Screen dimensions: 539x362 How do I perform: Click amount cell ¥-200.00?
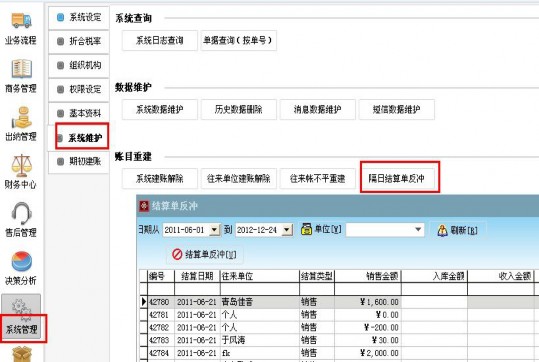pos(368,327)
